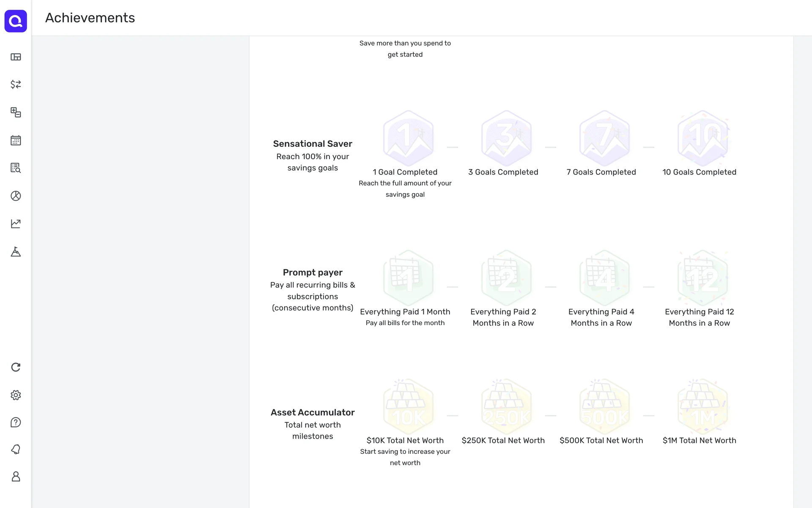The image size is (812, 508).
Task: Open the mountain flag goals icon
Action: pyautogui.click(x=16, y=251)
